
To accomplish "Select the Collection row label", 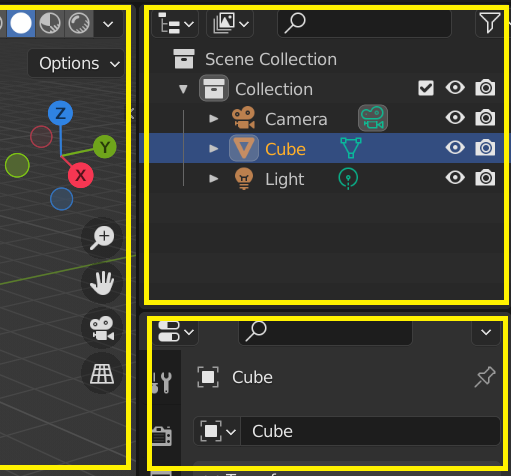I will 274,89.
